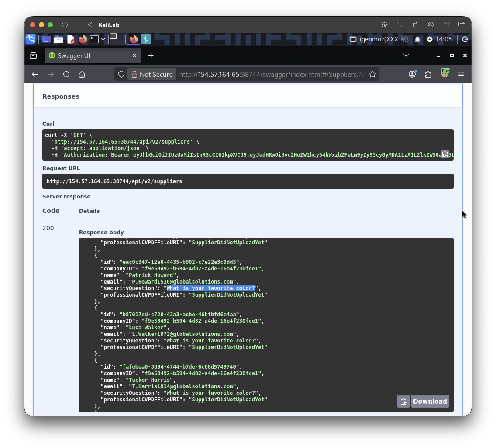This screenshot has height=448, width=496.
Task: Click the Request URL box
Action: pos(248,181)
